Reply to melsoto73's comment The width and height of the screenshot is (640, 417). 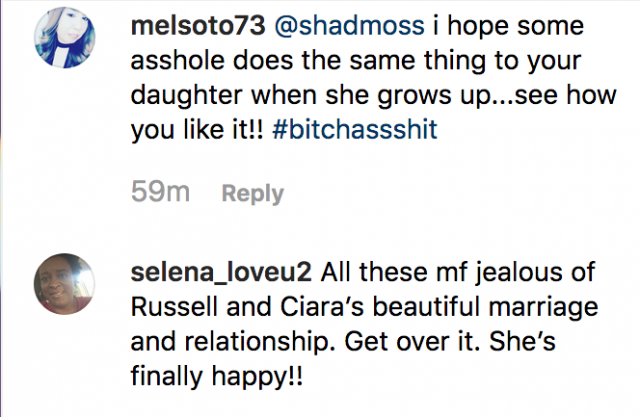[x=252, y=194]
